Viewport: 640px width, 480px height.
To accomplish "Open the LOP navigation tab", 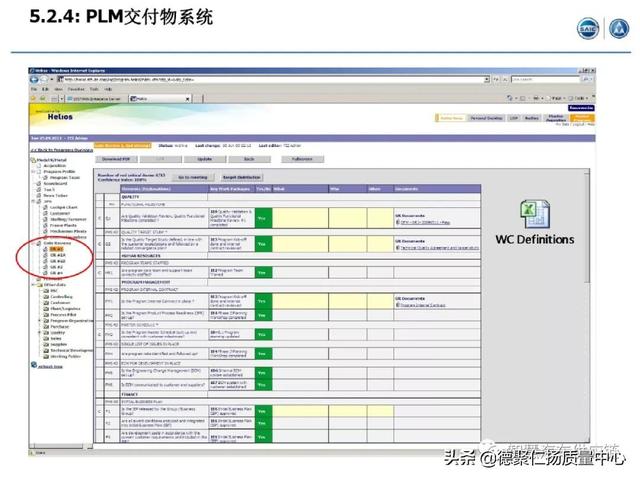I will 513,118.
